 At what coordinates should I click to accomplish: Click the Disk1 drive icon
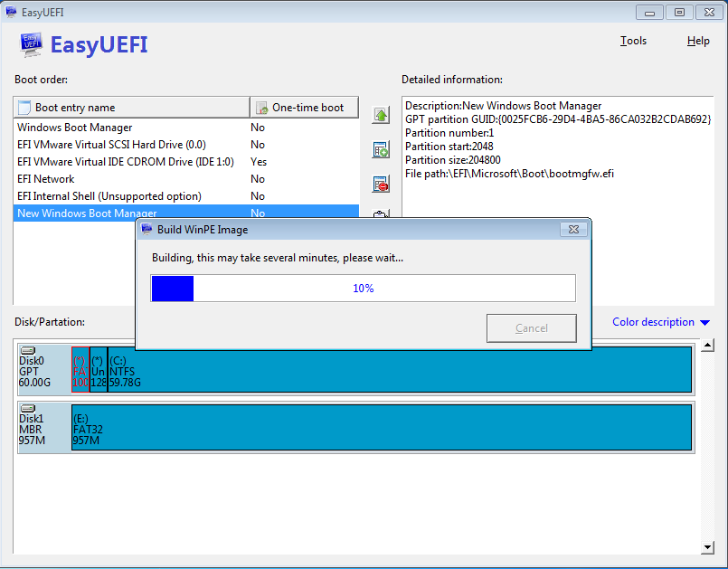click(28, 408)
